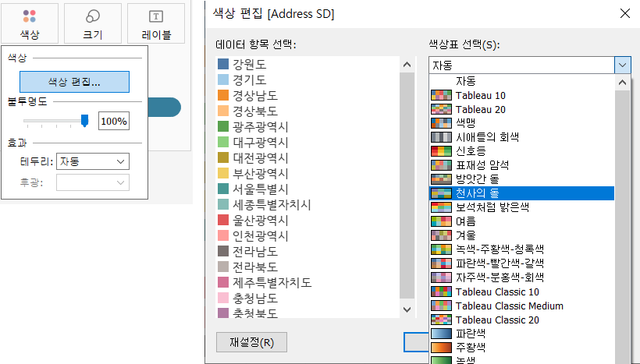This screenshot has width=640, height=364.
Task: Choose 녹색-주황색-청록색 palette
Action: [x=522, y=249]
